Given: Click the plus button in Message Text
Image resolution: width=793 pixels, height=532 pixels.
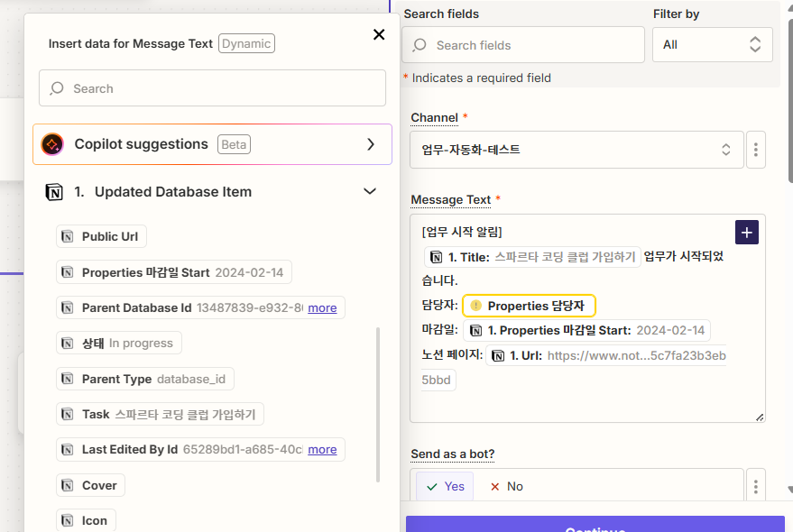Looking at the screenshot, I should coord(746,233).
